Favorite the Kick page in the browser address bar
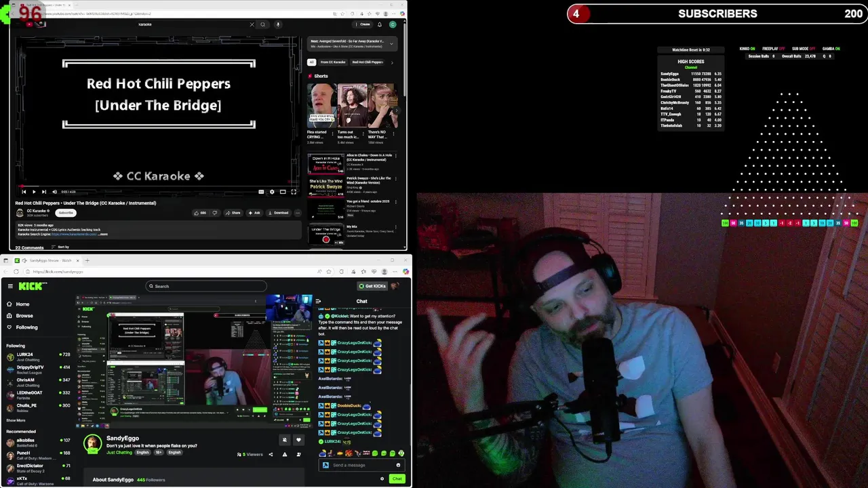The height and width of the screenshot is (488, 868). (x=330, y=272)
